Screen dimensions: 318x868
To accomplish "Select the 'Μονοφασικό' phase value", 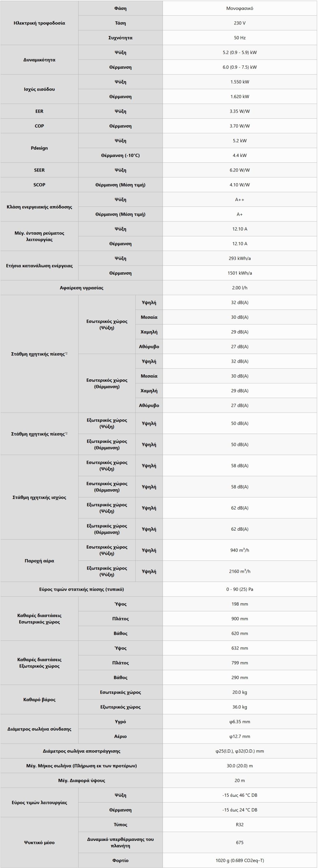I will tap(239, 8).
